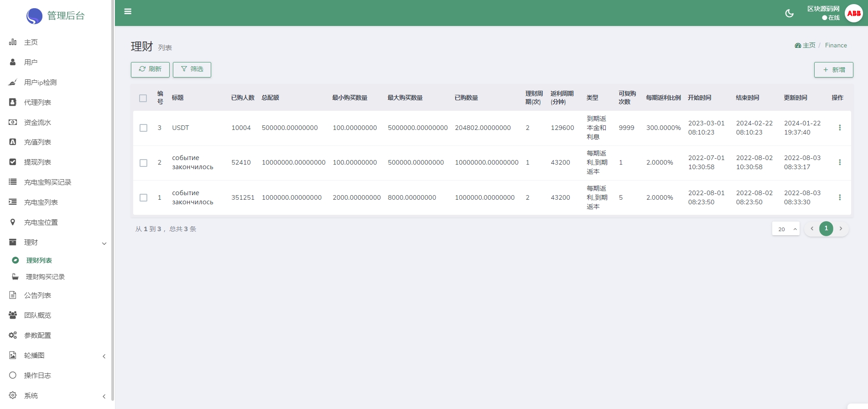Open 理财购买记录 in the sidebar
This screenshot has height=409, width=868.
[x=45, y=277]
